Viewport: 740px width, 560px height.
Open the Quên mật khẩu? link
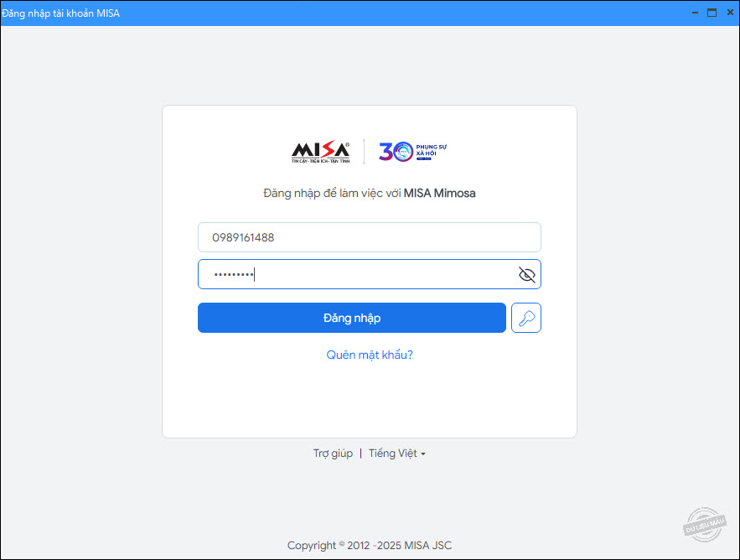pos(370,355)
